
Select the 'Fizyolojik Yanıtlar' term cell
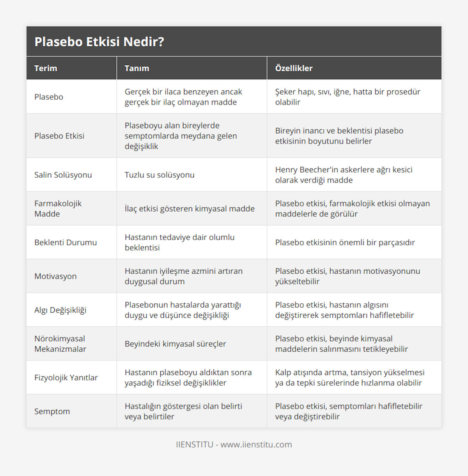[x=66, y=377]
